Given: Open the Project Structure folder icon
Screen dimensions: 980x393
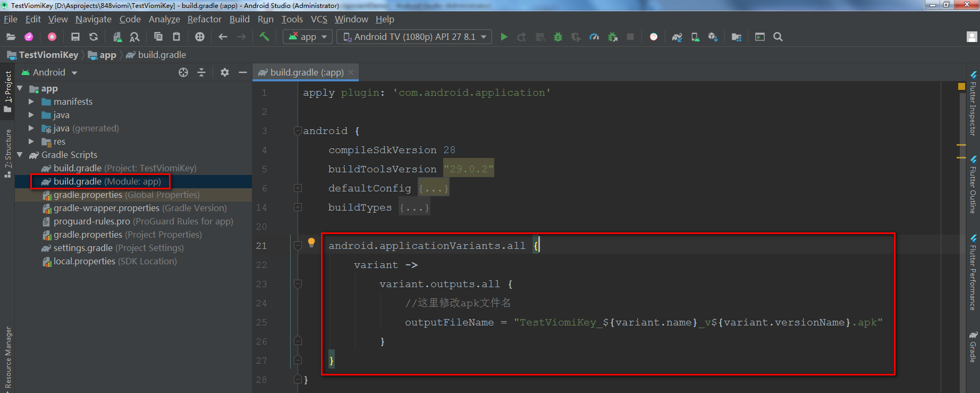Looking at the screenshot, I should tap(737, 37).
